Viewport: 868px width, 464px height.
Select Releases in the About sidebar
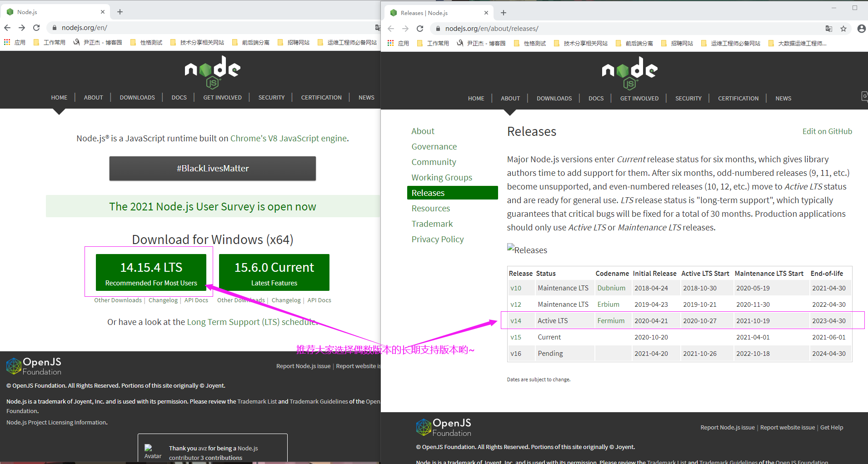coord(453,193)
